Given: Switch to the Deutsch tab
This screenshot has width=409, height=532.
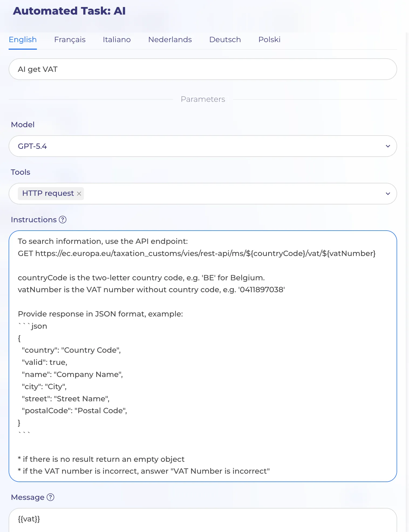Looking at the screenshot, I should pos(225,40).
